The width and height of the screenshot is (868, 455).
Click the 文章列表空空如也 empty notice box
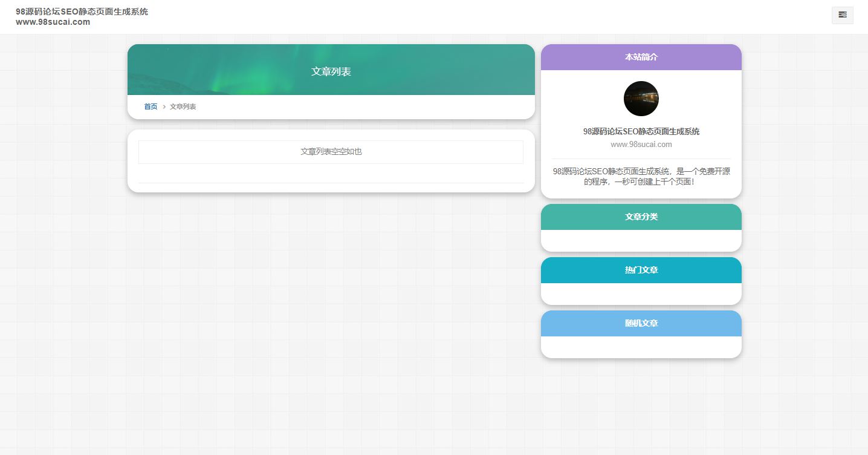[x=331, y=152]
